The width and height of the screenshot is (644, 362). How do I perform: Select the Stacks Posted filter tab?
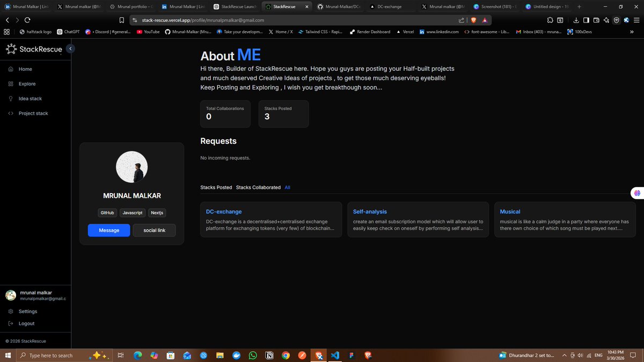pos(216,187)
